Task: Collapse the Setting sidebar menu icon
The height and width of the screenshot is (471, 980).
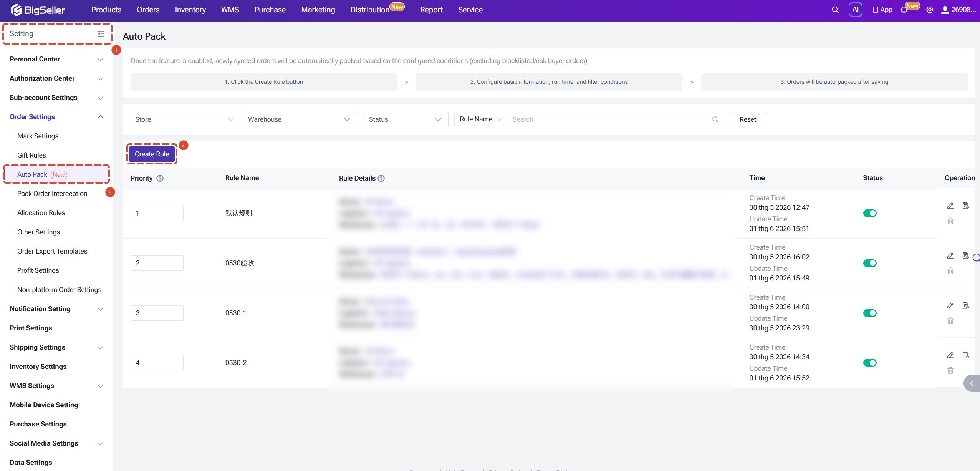Action: click(x=101, y=34)
